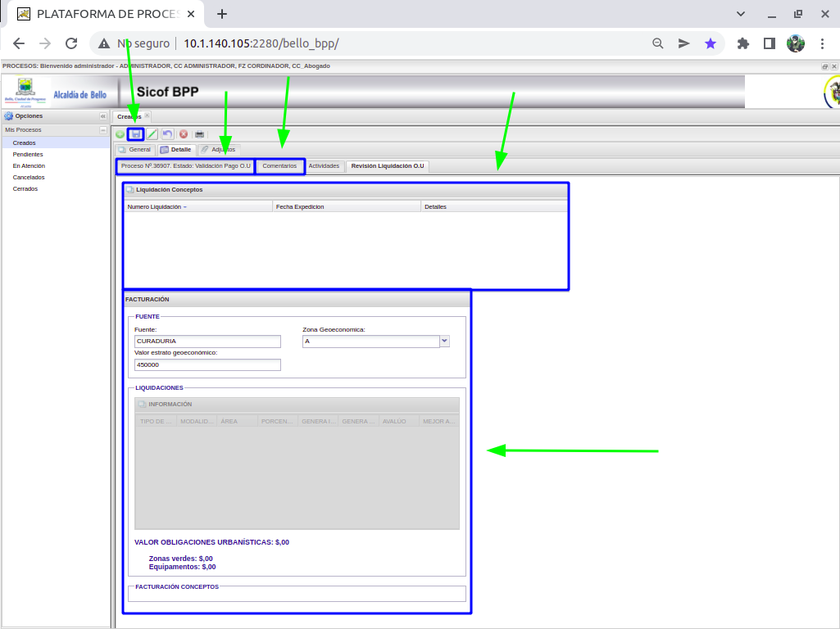Collapse the Opciones sidebar panel

[103, 116]
